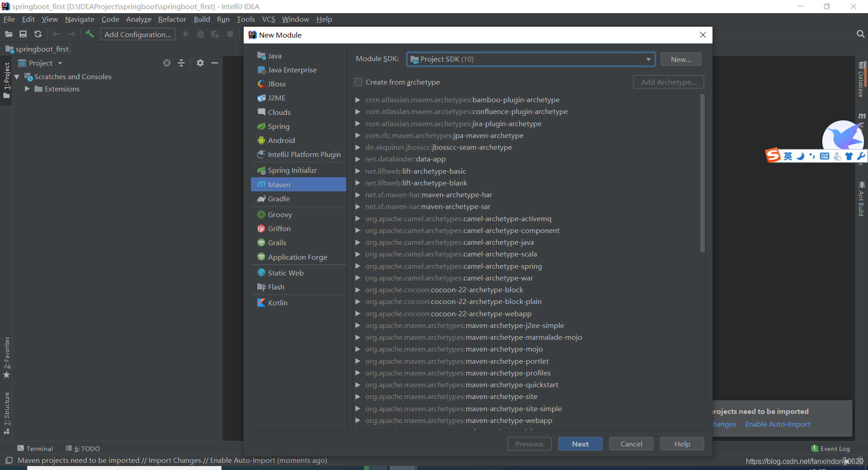Click the Save All toolbar icon

click(23, 34)
